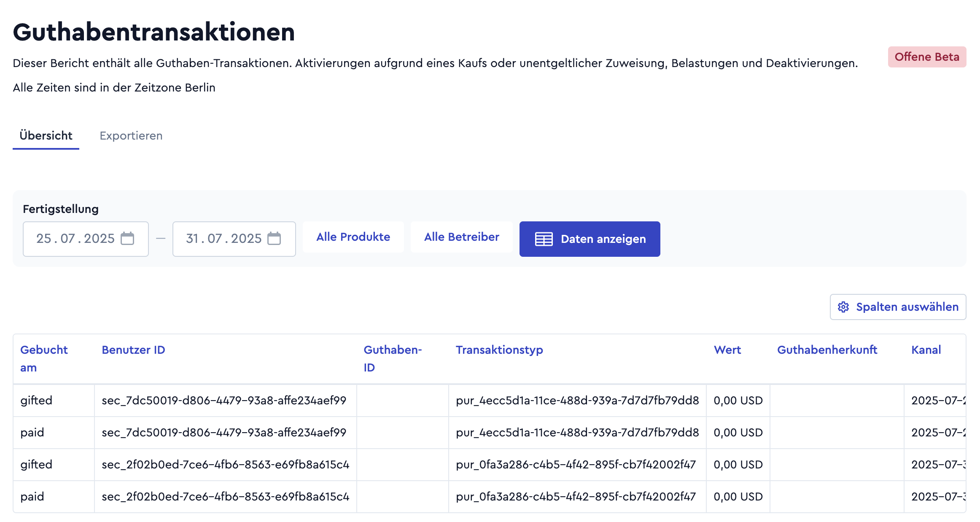Click the Offene Beta badge
Image resolution: width=980 pixels, height=522 pixels.
(x=927, y=57)
